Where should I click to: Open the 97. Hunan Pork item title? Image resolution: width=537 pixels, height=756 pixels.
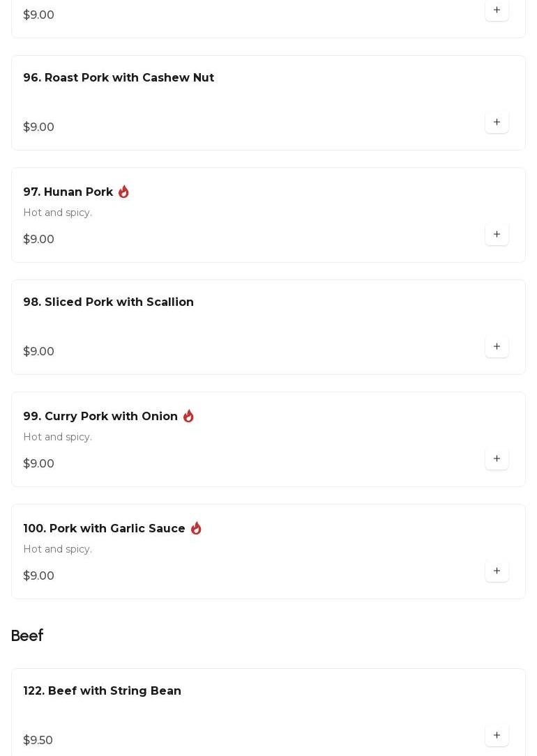pos(68,192)
